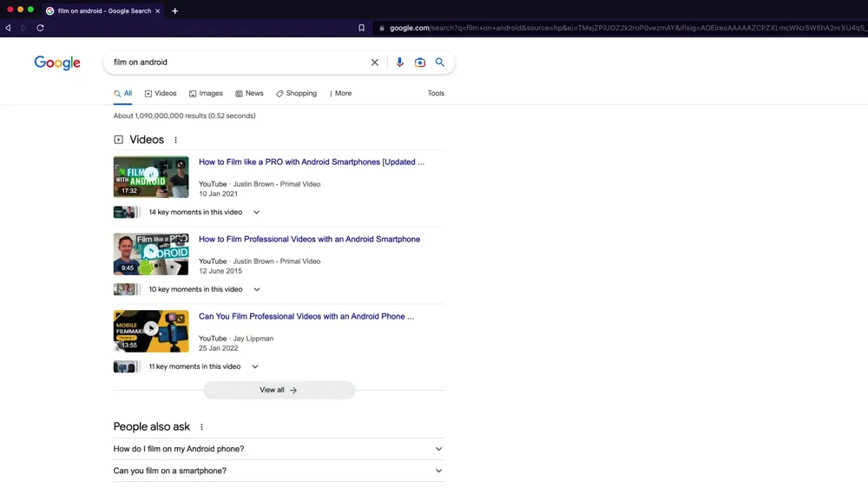This screenshot has height=488, width=868.
Task: Go to the Google logo homepage
Action: click(x=57, y=63)
